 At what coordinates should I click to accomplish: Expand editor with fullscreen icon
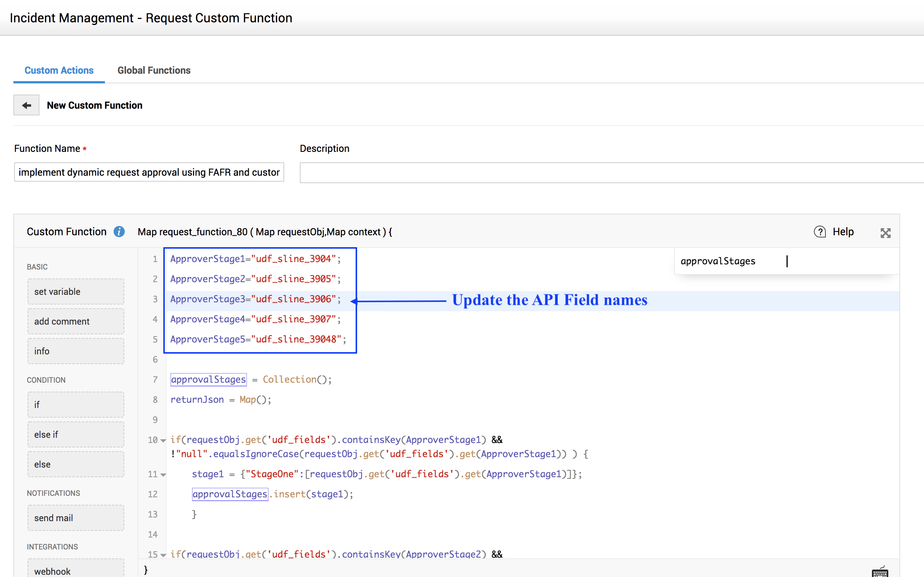885,233
